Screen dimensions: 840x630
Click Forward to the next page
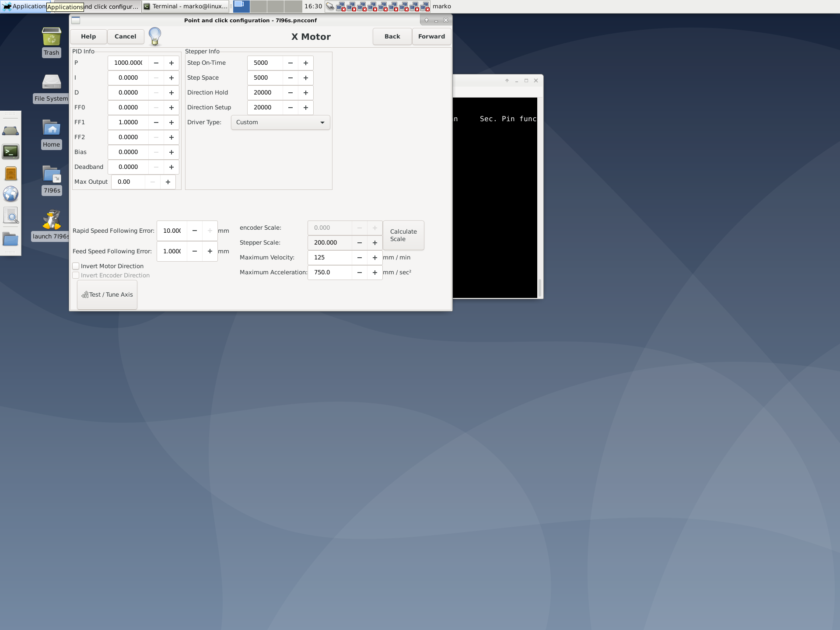point(432,37)
